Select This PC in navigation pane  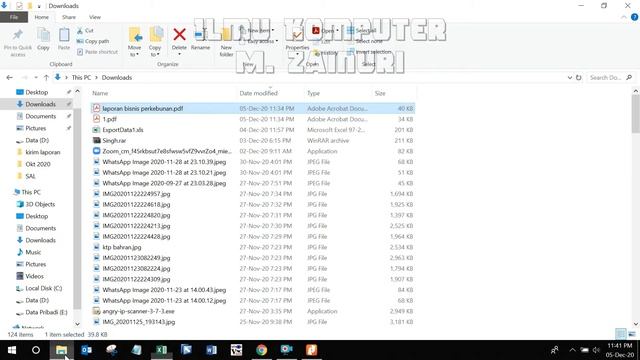point(31,192)
